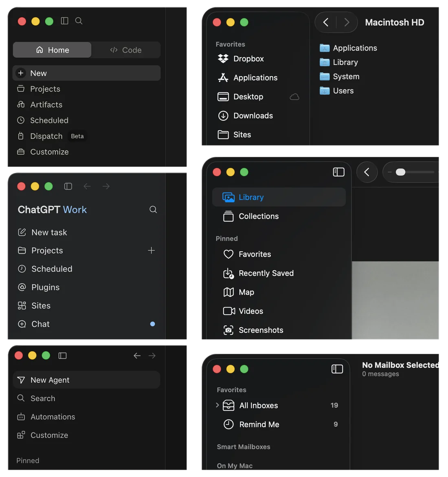
Task: Select Sites in Finder sidebar
Action: [x=258, y=135]
